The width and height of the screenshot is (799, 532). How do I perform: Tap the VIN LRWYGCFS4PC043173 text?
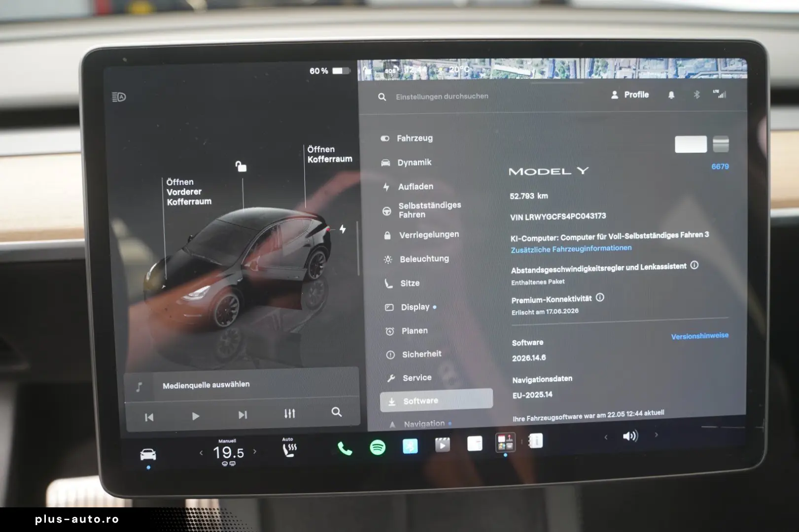(558, 216)
